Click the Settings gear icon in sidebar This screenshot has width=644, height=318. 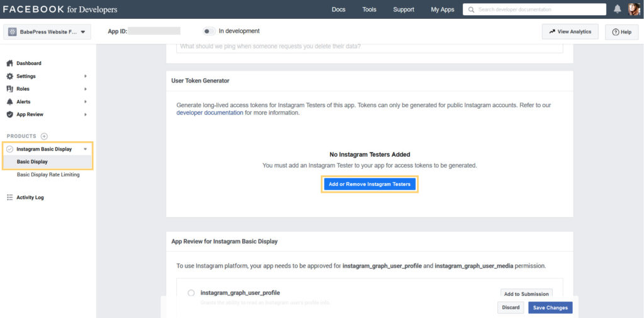pos(9,76)
